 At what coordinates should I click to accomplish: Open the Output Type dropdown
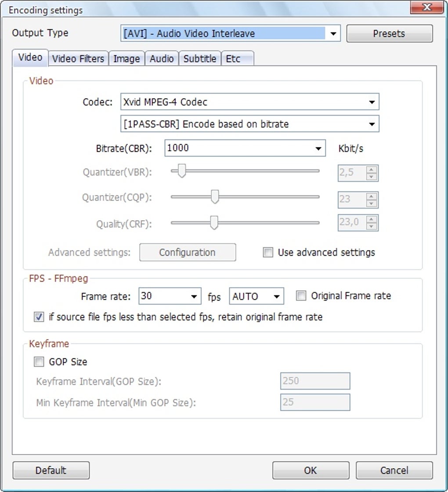tap(231, 33)
